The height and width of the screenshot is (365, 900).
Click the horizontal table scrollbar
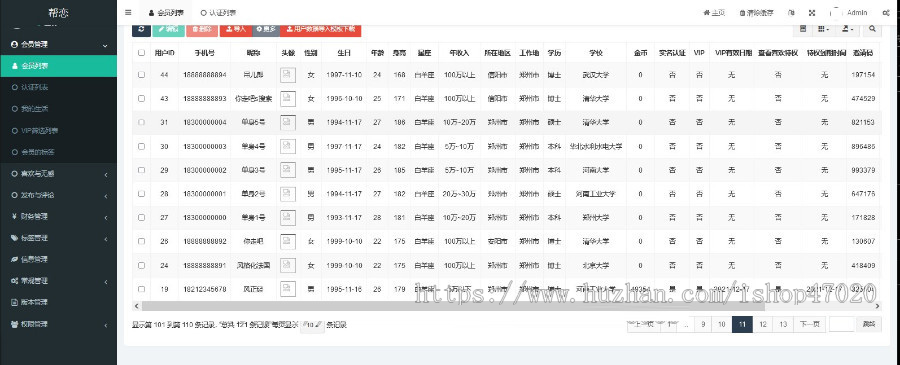pos(453,306)
